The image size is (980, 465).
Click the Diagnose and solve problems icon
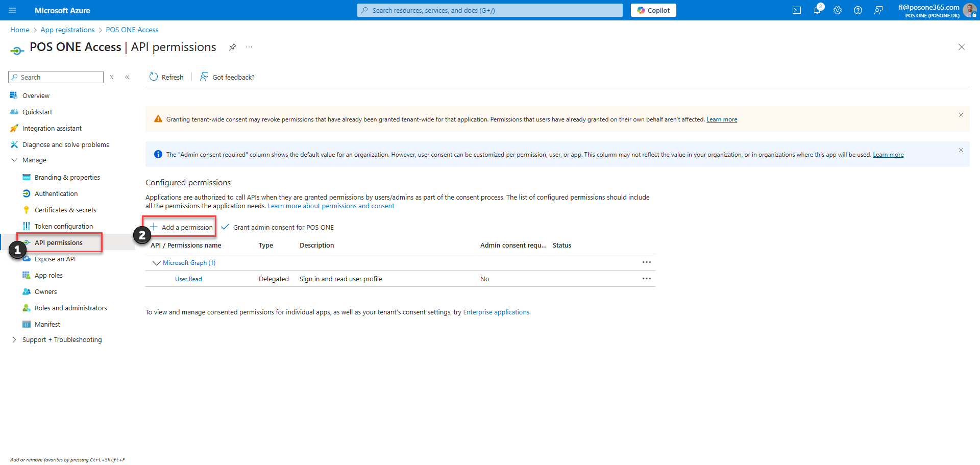click(x=14, y=144)
